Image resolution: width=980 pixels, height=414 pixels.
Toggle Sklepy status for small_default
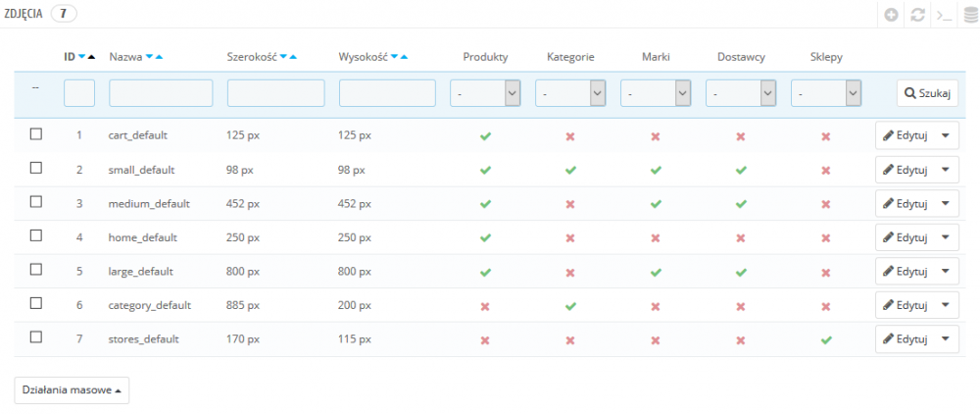(825, 170)
